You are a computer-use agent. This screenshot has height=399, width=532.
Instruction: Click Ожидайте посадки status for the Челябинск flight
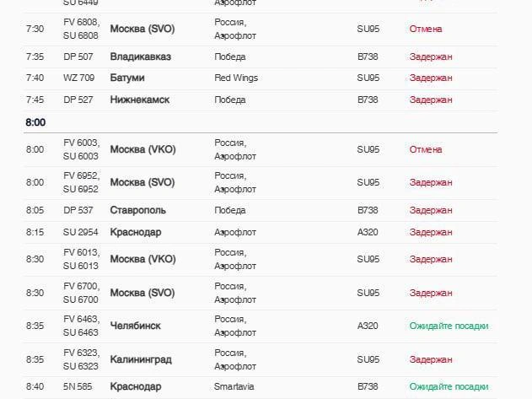pyautogui.click(x=449, y=326)
